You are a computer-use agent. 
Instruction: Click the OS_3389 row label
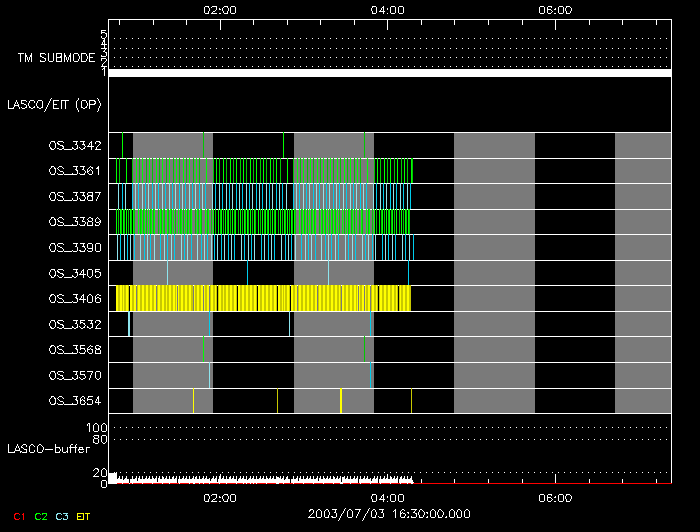click(75, 221)
